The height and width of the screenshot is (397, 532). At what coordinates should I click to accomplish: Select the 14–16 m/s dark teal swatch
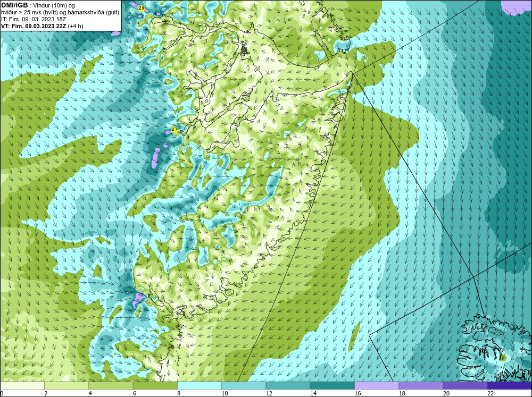[x=332, y=386]
